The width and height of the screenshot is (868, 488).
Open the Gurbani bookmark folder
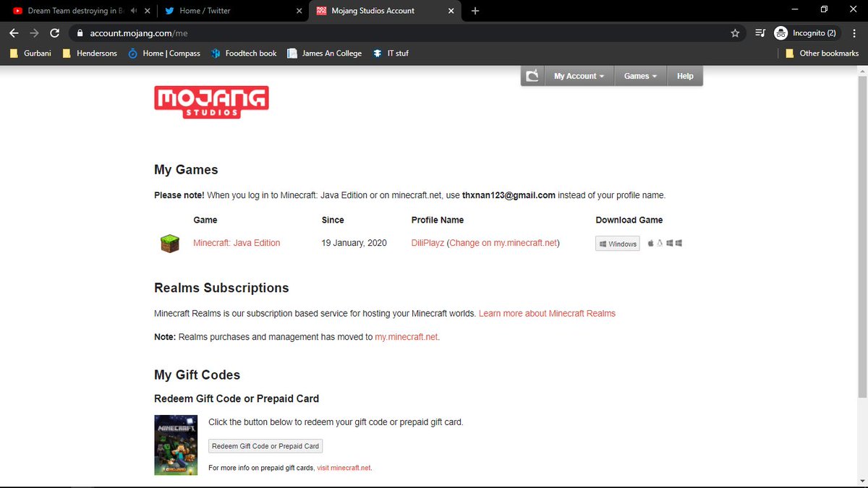(x=31, y=53)
